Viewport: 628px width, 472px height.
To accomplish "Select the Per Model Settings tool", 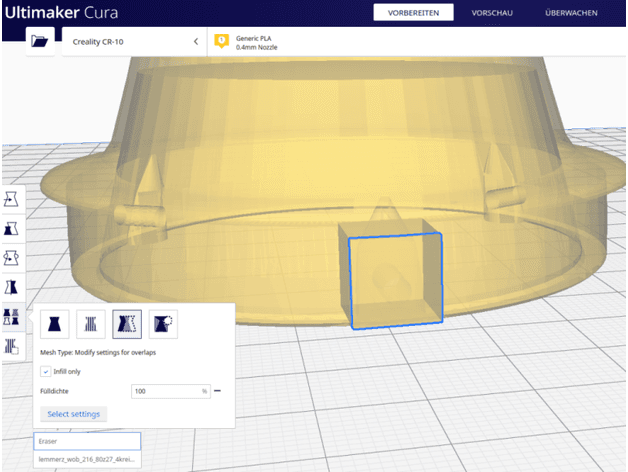I will [x=11, y=317].
